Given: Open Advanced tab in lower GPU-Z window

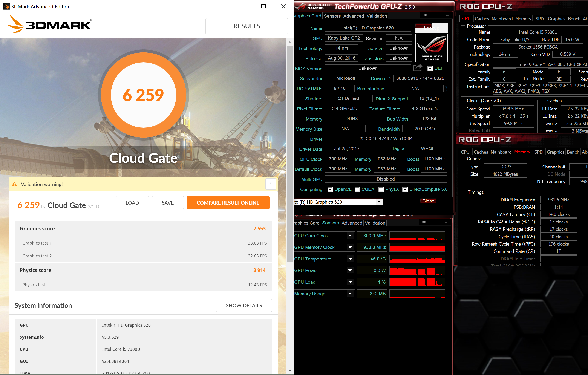Looking at the screenshot, I should pyautogui.click(x=352, y=223).
